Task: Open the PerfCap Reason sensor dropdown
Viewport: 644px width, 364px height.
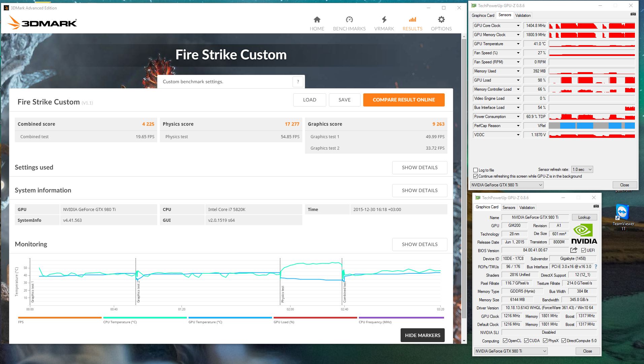Action: pos(518,126)
